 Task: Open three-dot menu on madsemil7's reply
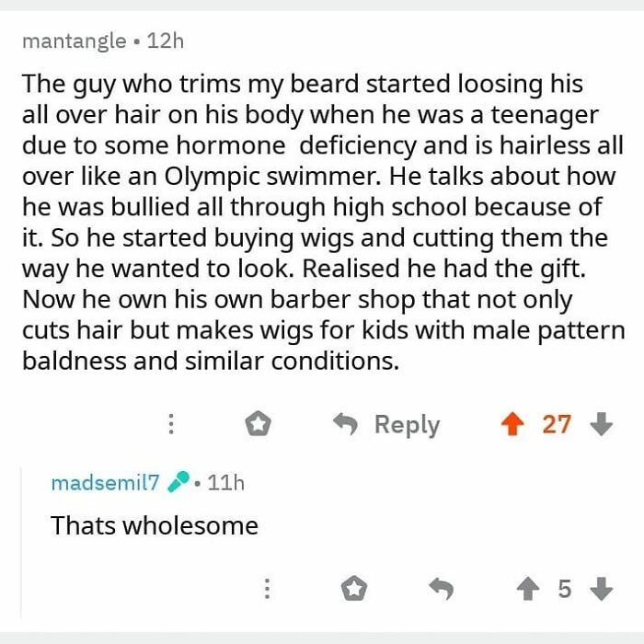[267, 589]
